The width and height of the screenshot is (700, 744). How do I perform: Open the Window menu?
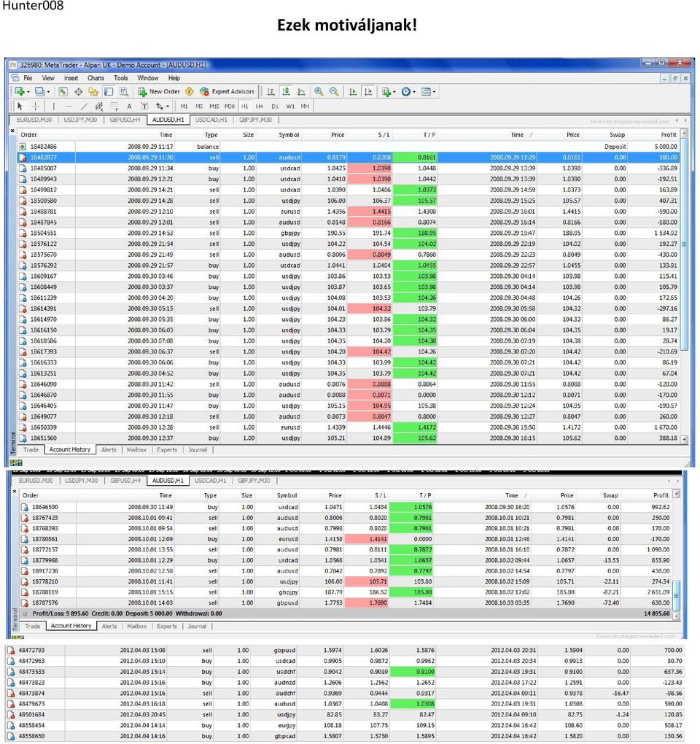point(147,78)
